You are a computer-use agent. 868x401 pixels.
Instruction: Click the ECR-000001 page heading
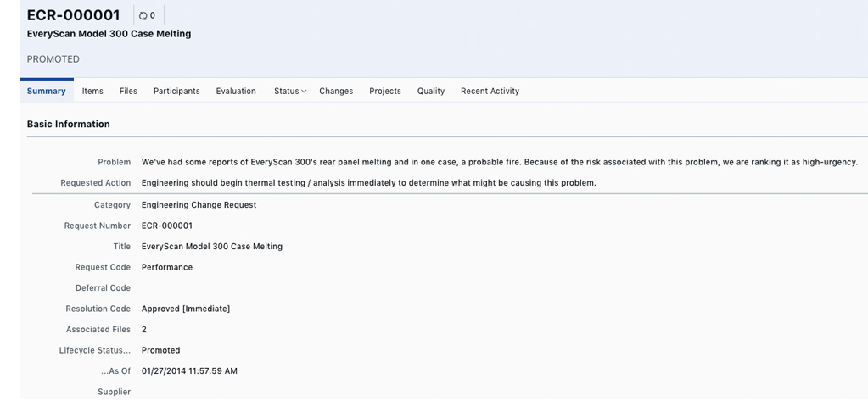click(x=74, y=15)
